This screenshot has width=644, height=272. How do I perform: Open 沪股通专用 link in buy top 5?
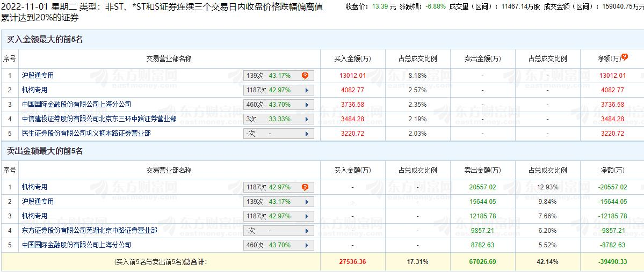38,76
